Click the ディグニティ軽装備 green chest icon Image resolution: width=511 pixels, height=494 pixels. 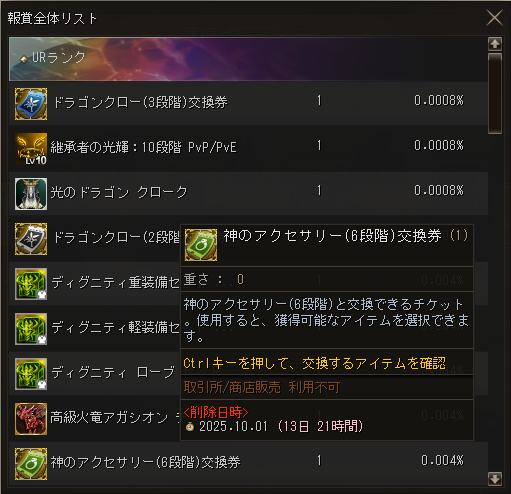(x=31, y=329)
